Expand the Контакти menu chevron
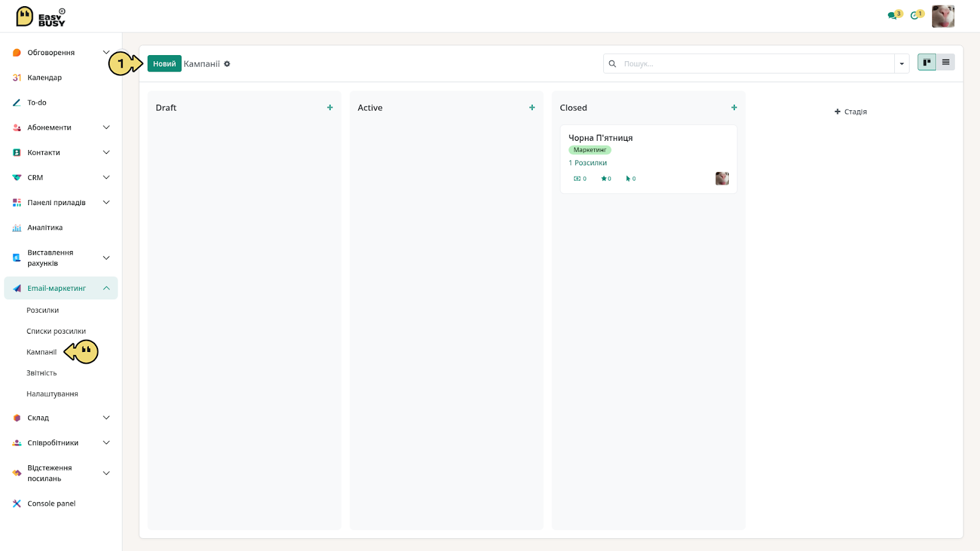 click(x=106, y=152)
